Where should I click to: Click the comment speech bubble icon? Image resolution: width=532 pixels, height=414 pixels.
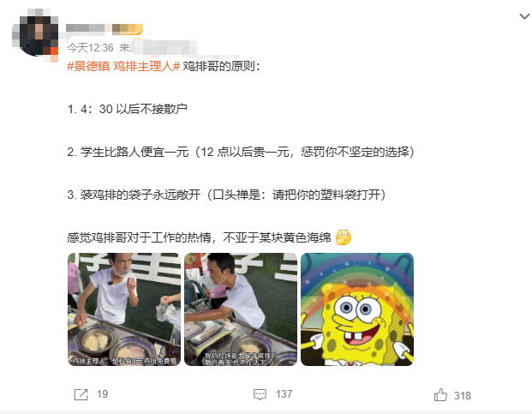point(260,394)
